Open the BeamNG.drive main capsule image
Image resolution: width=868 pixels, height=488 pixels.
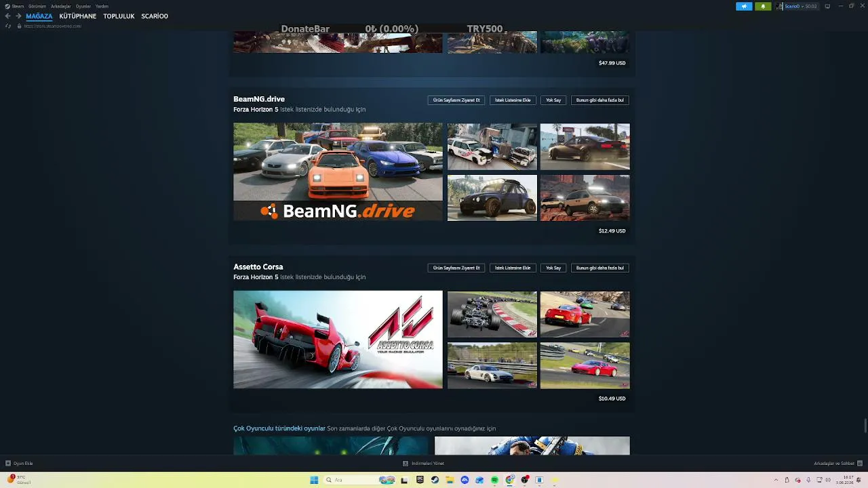point(338,171)
